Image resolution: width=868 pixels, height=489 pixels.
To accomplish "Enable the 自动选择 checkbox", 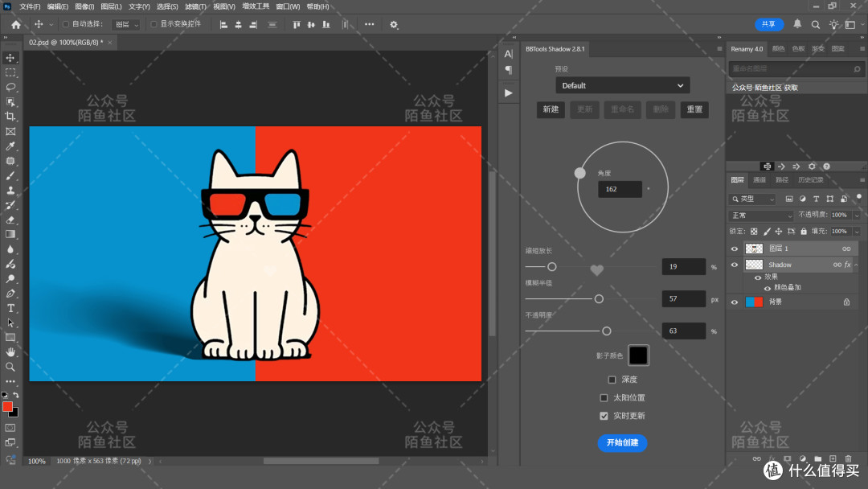I will [66, 24].
